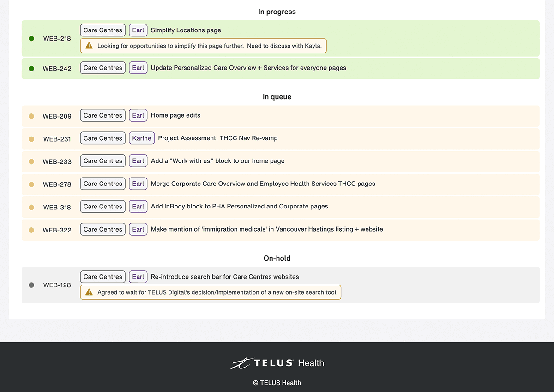Select ticket ID WEB-233
Image resolution: width=554 pixels, height=392 pixels.
[x=57, y=162]
